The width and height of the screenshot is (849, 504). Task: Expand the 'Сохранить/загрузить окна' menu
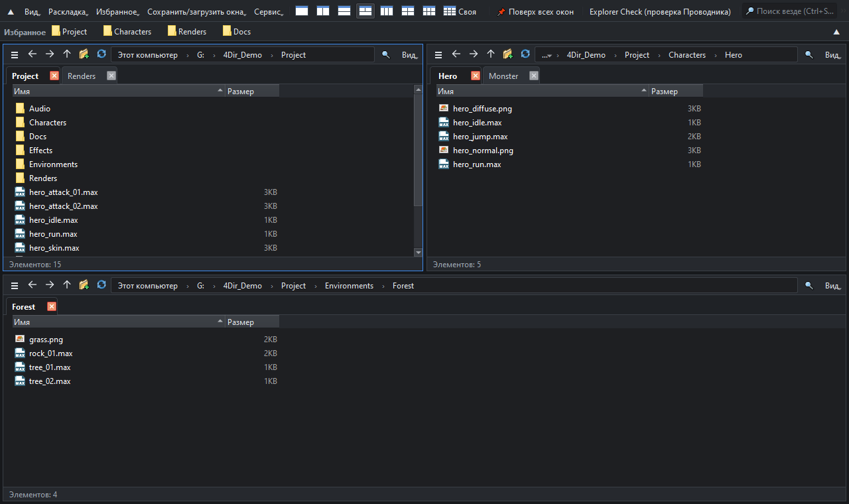pyautogui.click(x=197, y=12)
